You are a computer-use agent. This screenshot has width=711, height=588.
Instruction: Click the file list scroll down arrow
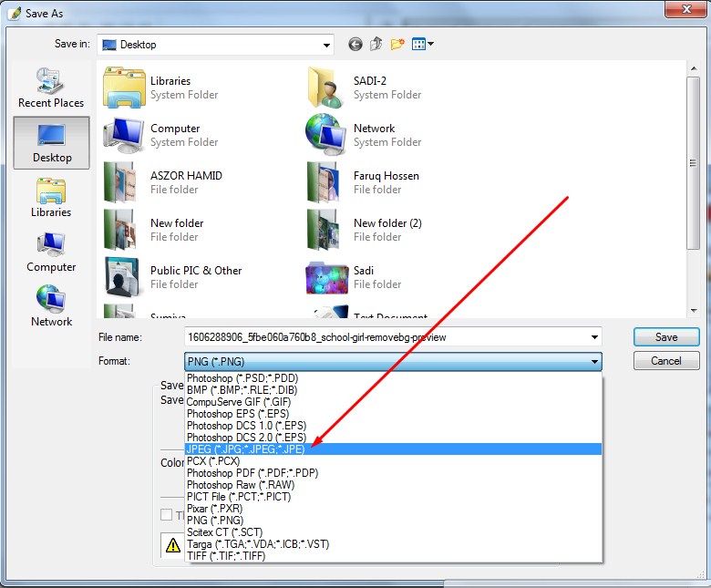(x=694, y=311)
